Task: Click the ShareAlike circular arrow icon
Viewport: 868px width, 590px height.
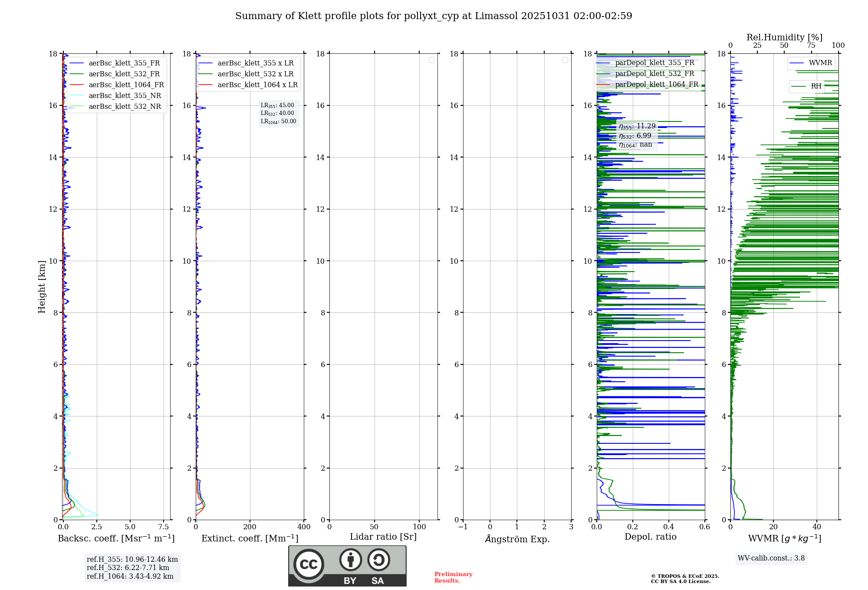Action: (x=378, y=560)
